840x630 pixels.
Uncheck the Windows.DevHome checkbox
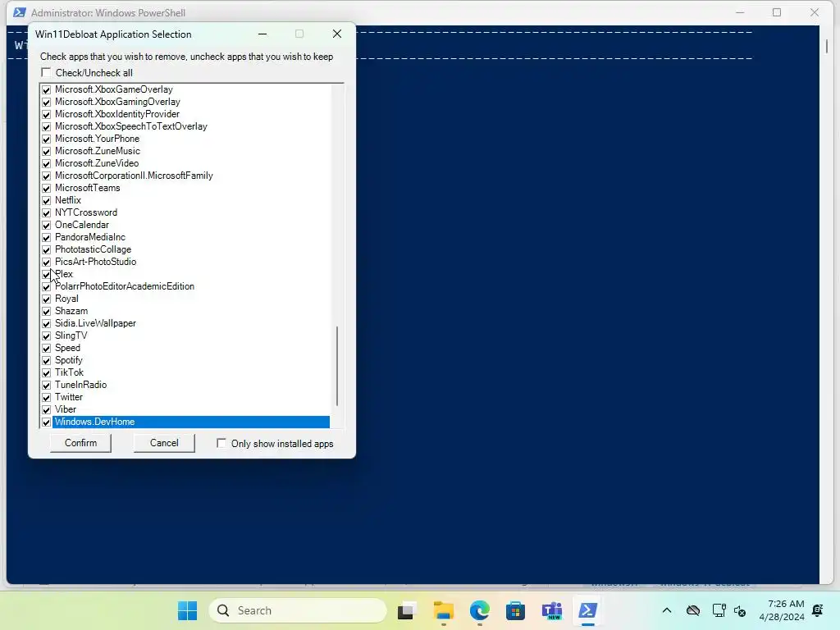click(47, 422)
